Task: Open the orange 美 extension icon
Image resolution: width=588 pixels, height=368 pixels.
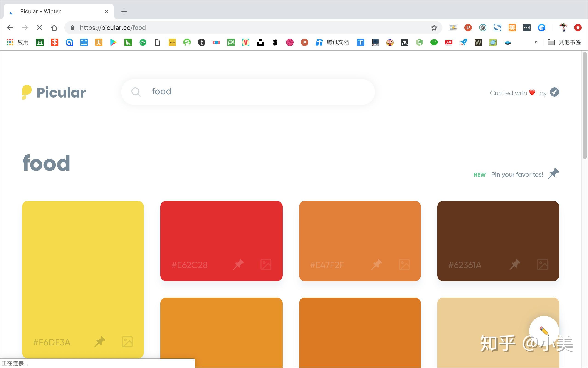Action: pos(512,28)
